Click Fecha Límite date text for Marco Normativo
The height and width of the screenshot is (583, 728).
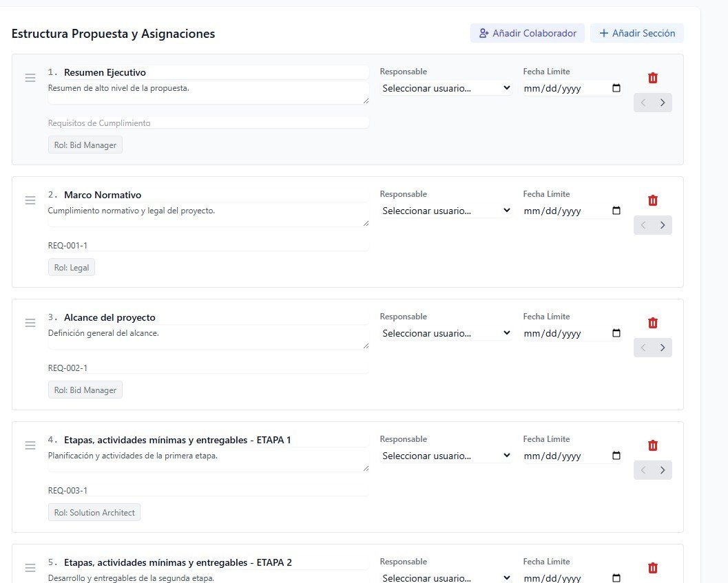[552, 211]
